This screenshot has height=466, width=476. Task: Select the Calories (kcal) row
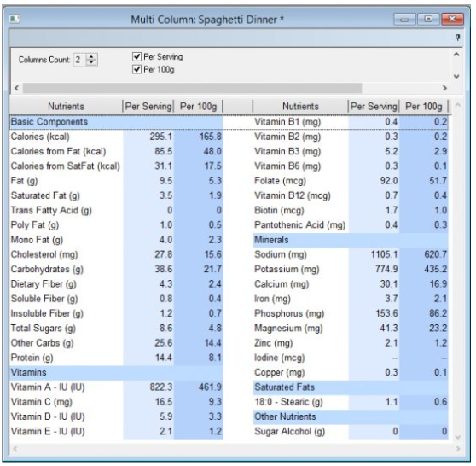pyautogui.click(x=116, y=137)
